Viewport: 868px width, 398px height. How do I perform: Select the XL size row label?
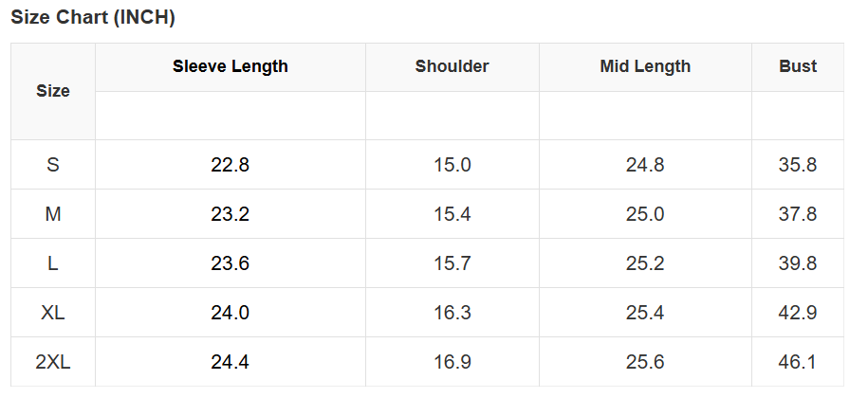53,313
